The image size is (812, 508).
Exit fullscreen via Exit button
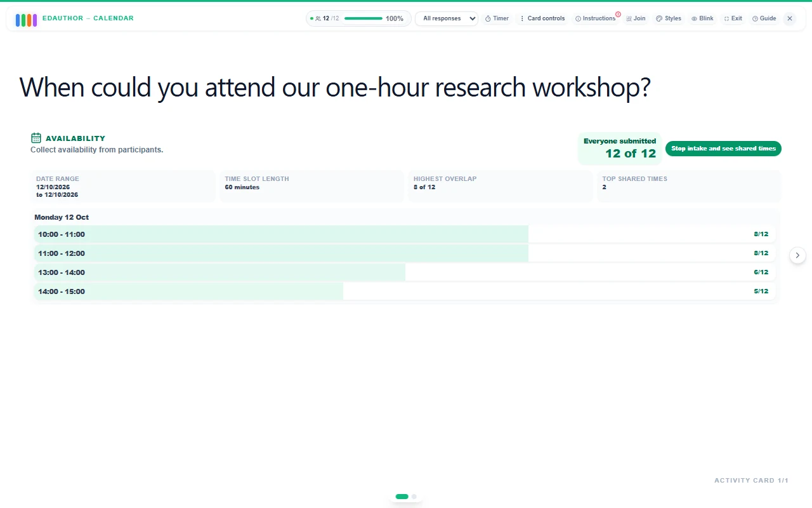pyautogui.click(x=733, y=18)
